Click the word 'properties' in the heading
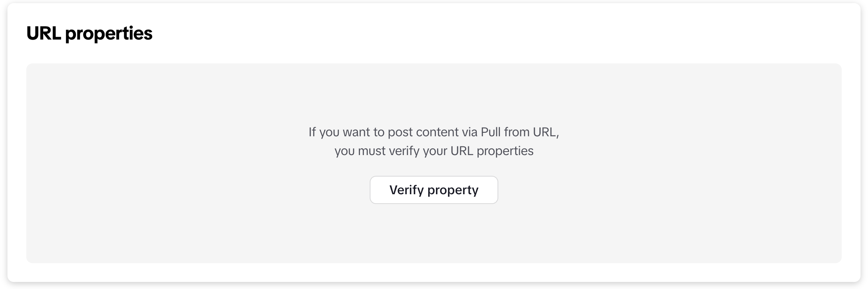The image size is (868, 289). tap(109, 34)
